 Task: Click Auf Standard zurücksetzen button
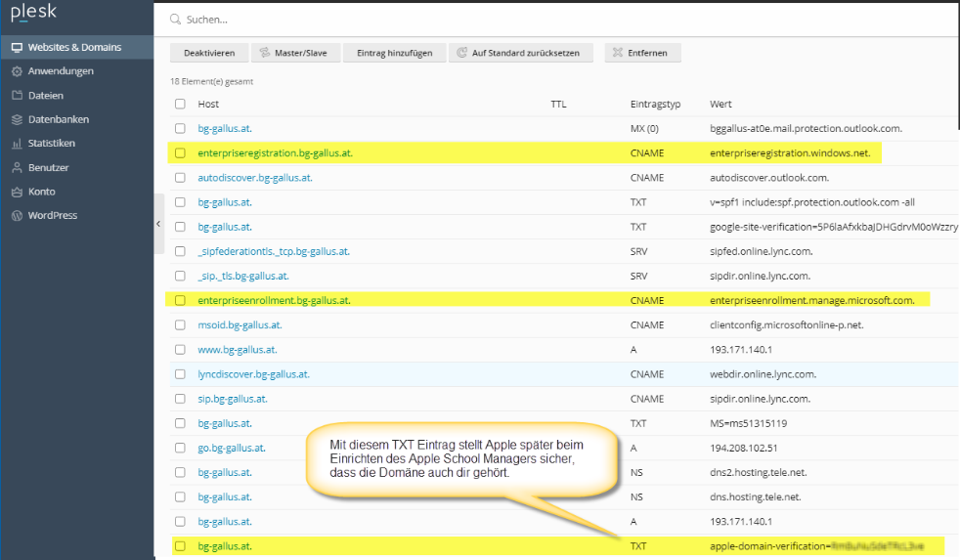tap(520, 53)
